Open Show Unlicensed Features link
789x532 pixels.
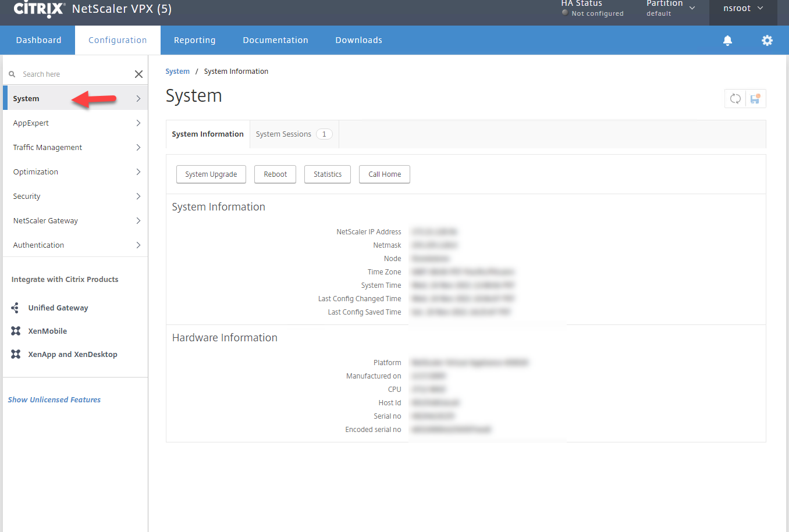[x=54, y=400]
